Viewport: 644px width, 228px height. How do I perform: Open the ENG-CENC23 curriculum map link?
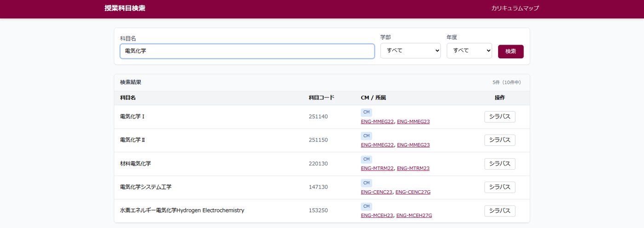pos(377,192)
